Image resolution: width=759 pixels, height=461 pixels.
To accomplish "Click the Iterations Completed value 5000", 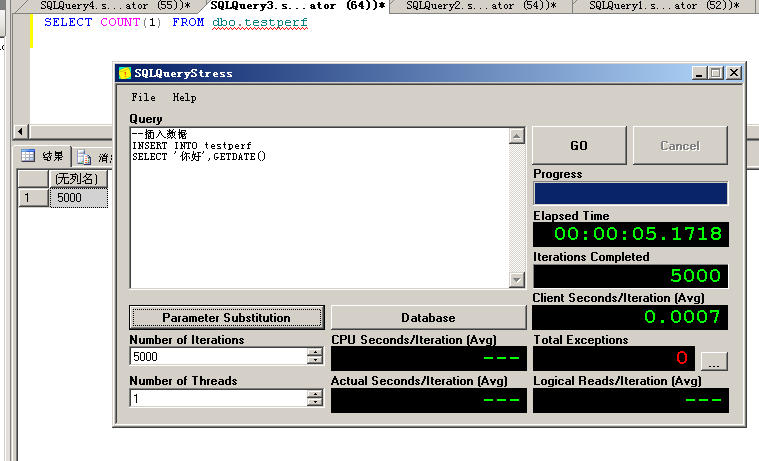I will (631, 276).
